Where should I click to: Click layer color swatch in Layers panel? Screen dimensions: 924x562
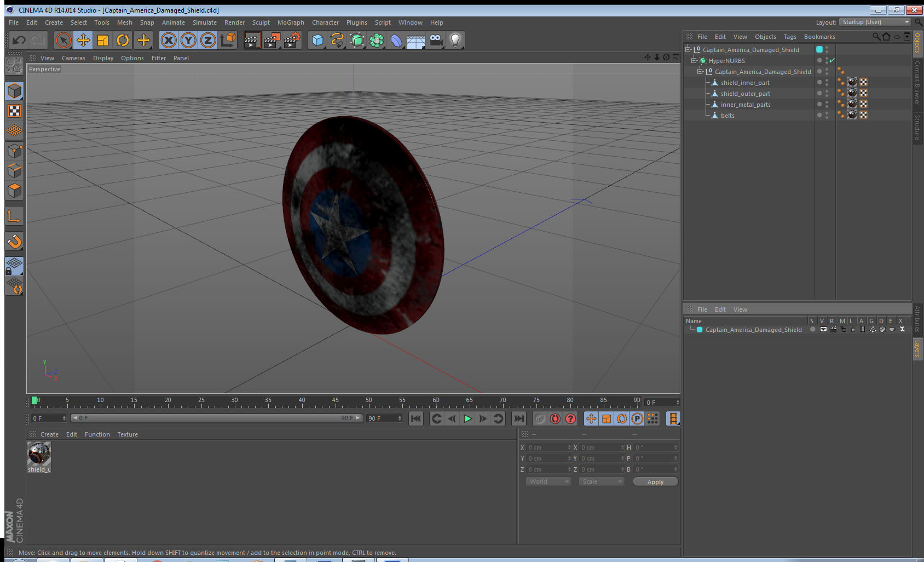coord(700,330)
